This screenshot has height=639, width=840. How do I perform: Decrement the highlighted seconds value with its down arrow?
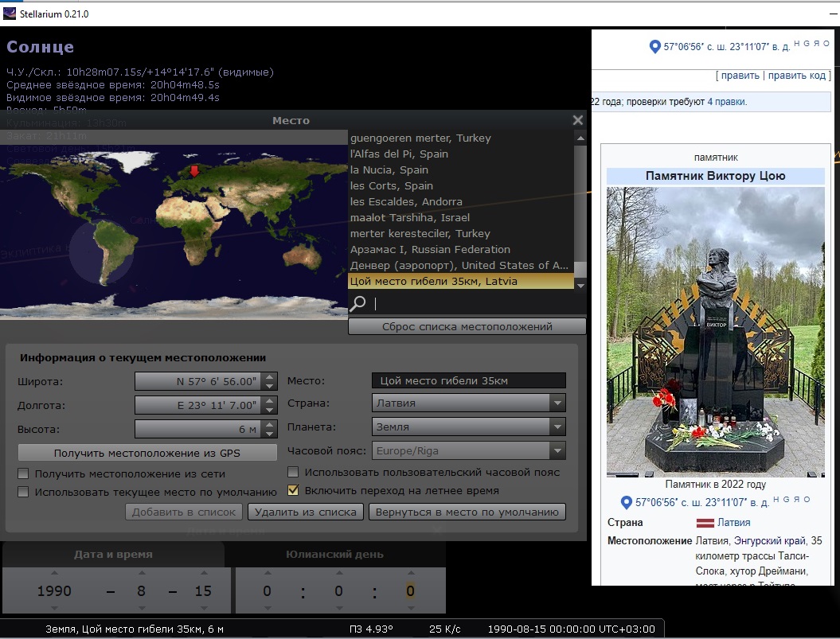[410, 608]
